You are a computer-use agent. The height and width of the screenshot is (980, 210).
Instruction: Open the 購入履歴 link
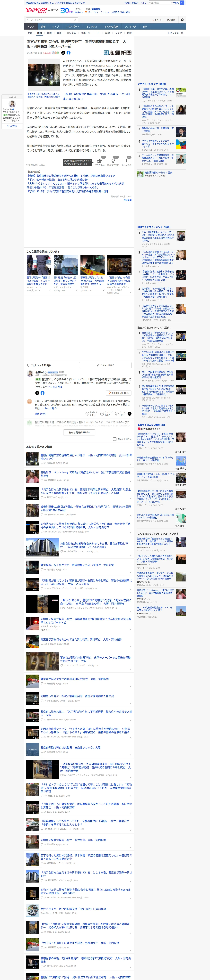171,20
